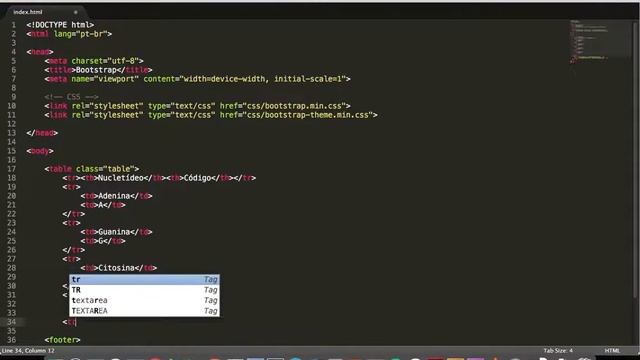This screenshot has height=360, width=640.
Task: Click the opening tr tag on line 27
Action: tap(71, 259)
